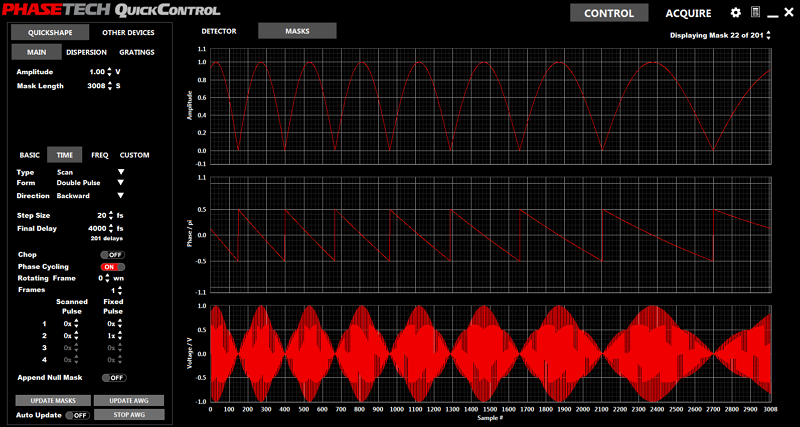The height and width of the screenshot is (427, 800).
Task: Expand the Form dropdown showing Double Pulse
Action: (x=121, y=183)
